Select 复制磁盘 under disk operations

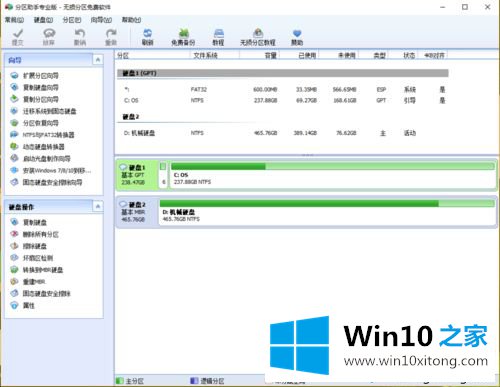point(28,222)
